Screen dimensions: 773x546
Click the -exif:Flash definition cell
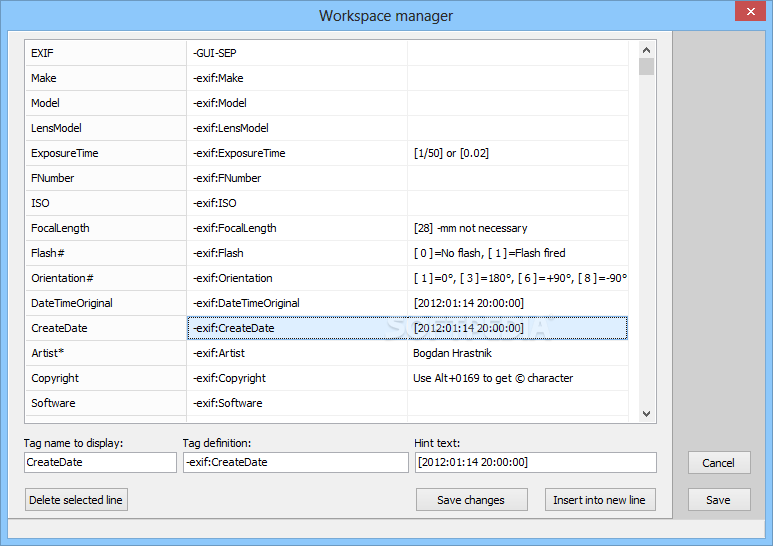[x=297, y=253]
